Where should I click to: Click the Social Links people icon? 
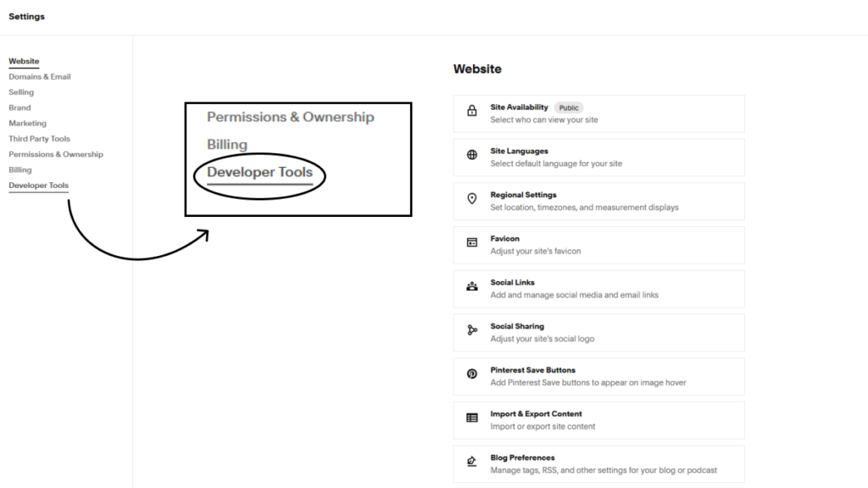[471, 286]
